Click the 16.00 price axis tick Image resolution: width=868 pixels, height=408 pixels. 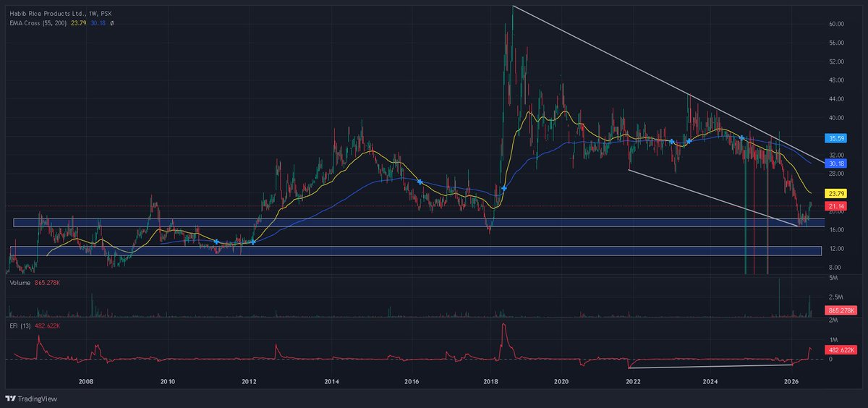(x=837, y=230)
